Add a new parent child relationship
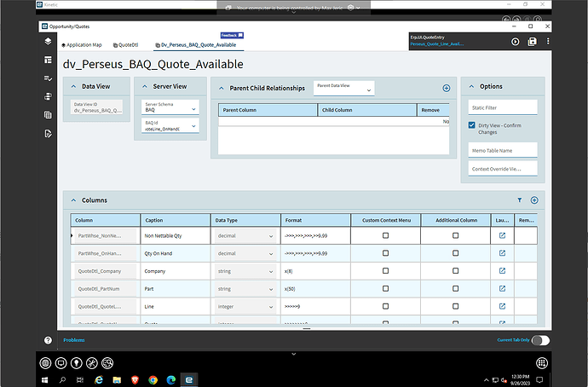The width and height of the screenshot is (588, 387). point(447,88)
